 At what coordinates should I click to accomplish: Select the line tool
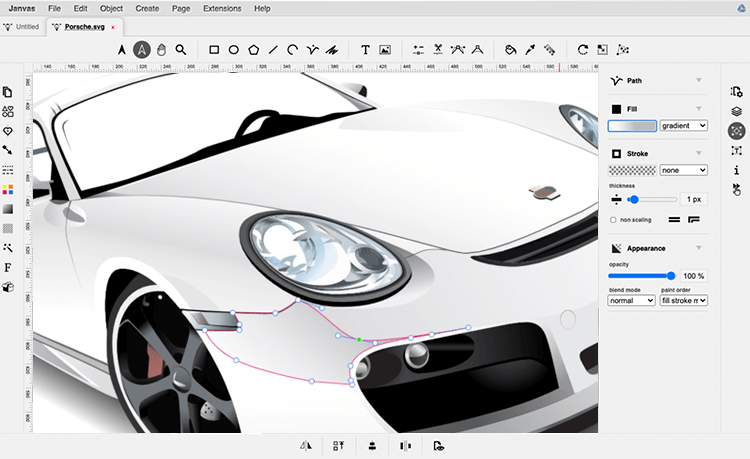coord(273,50)
